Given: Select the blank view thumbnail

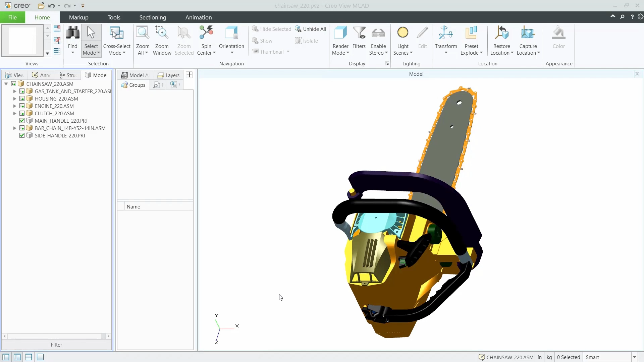Looking at the screenshot, I should tap(22, 41).
